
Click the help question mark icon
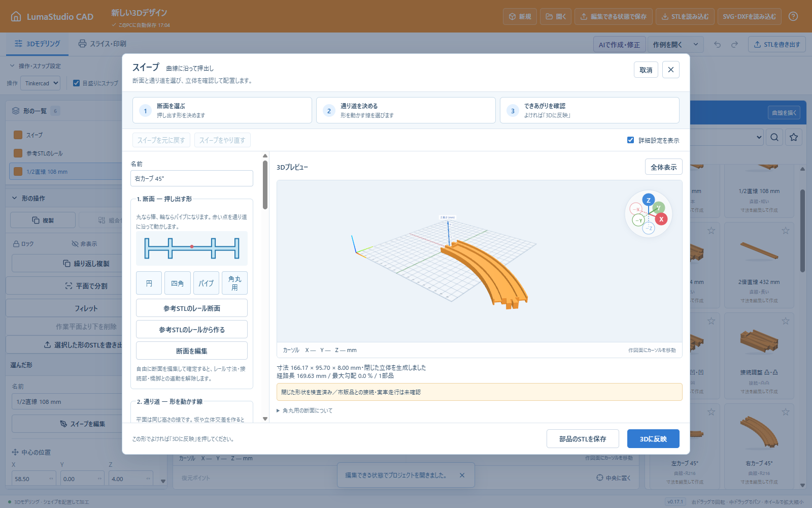point(793,16)
